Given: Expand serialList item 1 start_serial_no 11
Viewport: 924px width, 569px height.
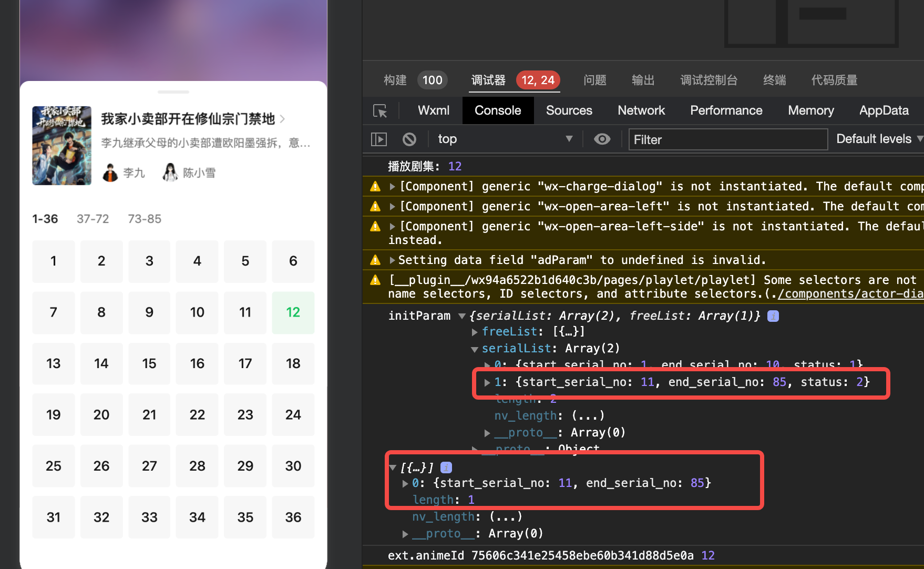Looking at the screenshot, I should coord(487,382).
